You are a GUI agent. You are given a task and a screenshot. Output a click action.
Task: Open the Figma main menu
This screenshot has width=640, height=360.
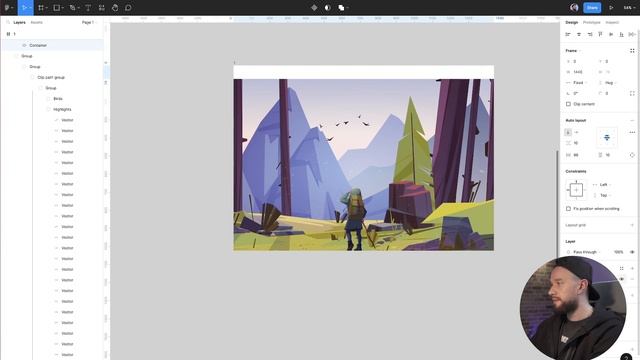[x=7, y=7]
